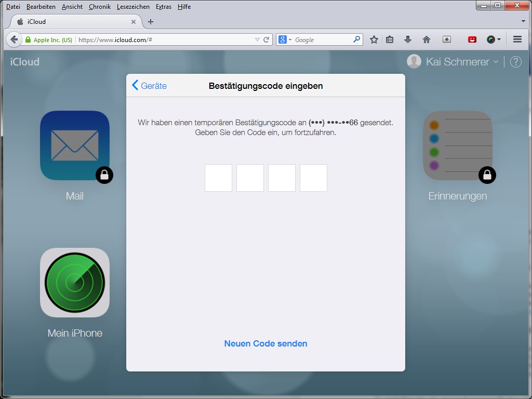532x399 pixels.
Task: Expand the Kai Schmerer account menu
Action: point(496,62)
